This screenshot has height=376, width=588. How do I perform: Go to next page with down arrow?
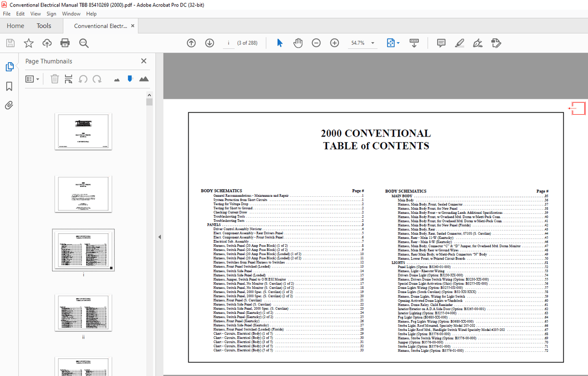(209, 43)
